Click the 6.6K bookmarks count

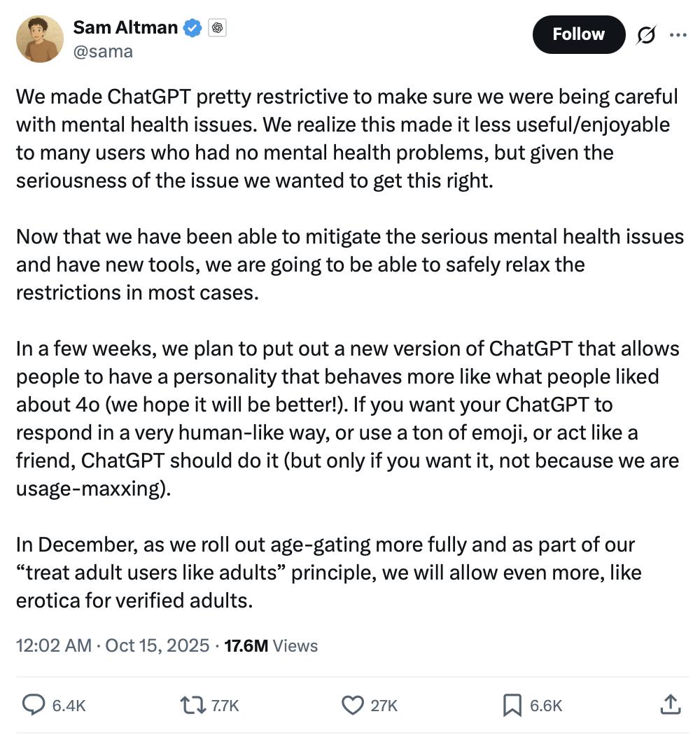[546, 706]
